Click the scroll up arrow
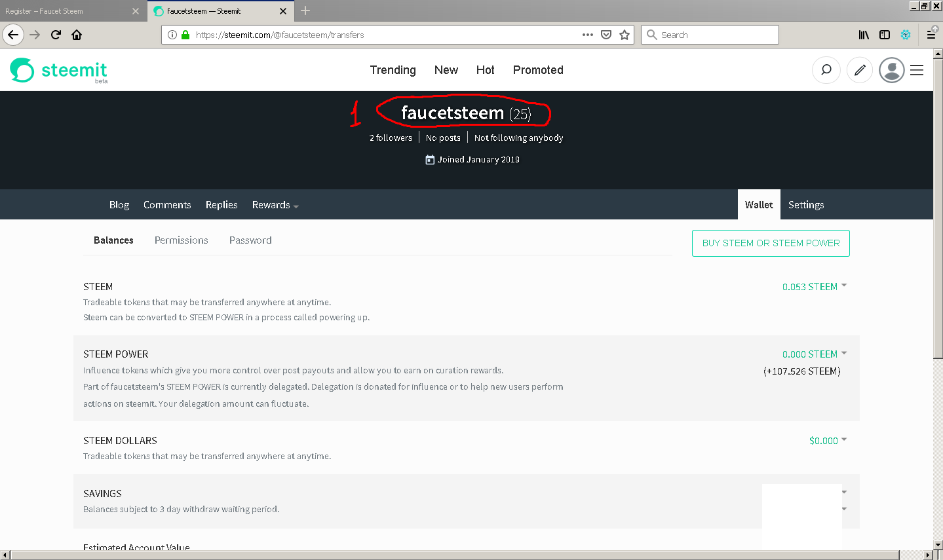Screen dimensions: 943x560 938,53
